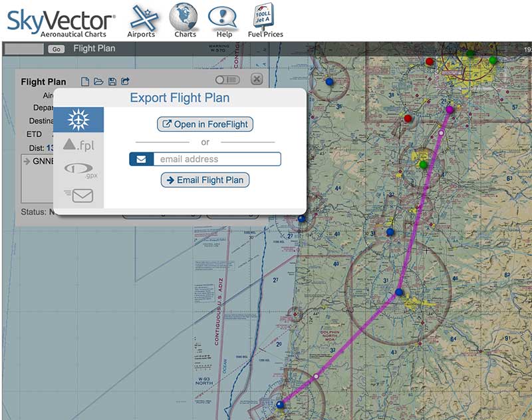532x420 pixels.
Task: Click Open in ForeFlight button
Action: coord(205,124)
